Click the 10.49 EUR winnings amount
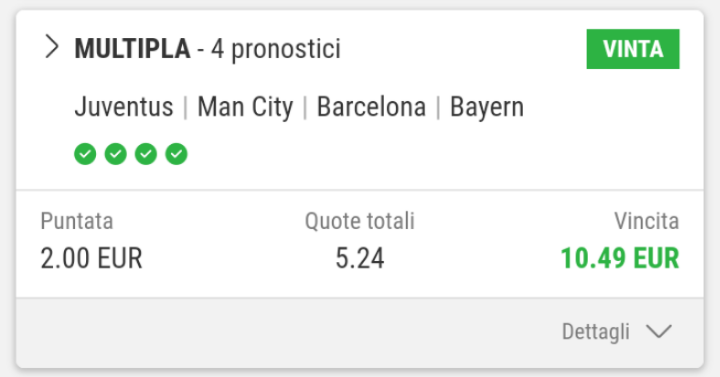Viewport: 720px width, 377px height. click(x=620, y=258)
